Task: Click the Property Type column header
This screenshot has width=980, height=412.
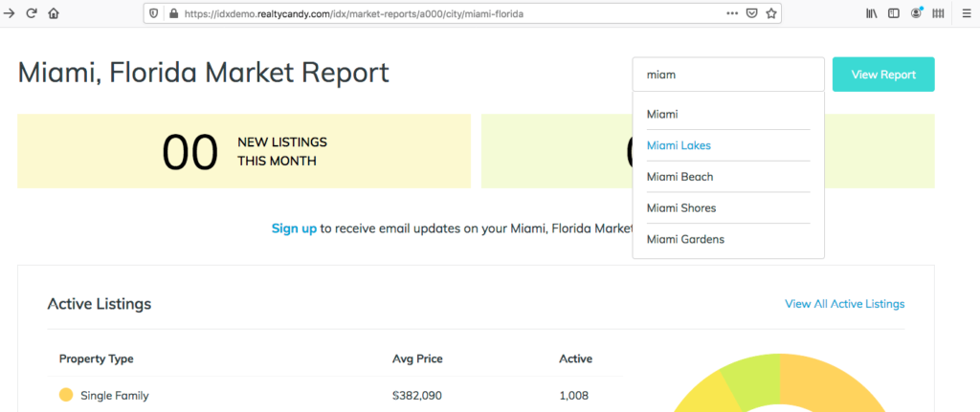Action: [97, 358]
